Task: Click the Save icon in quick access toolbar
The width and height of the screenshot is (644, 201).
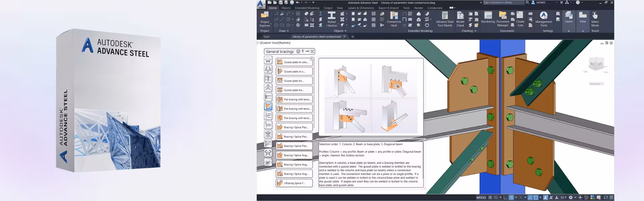Action: click(280, 3)
